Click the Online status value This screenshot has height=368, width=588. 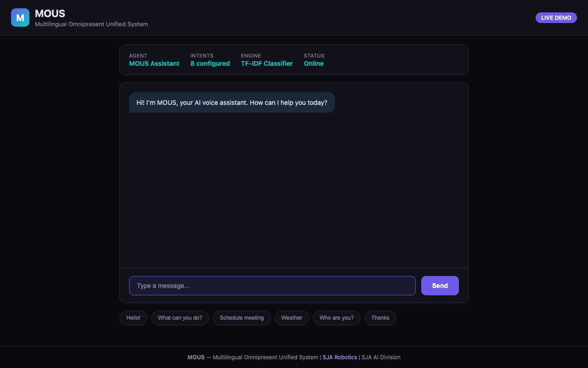[314, 63]
